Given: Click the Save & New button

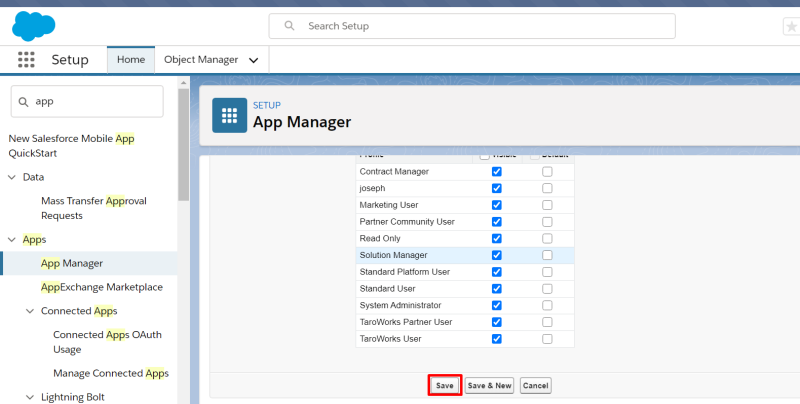Looking at the screenshot, I should coord(489,385).
